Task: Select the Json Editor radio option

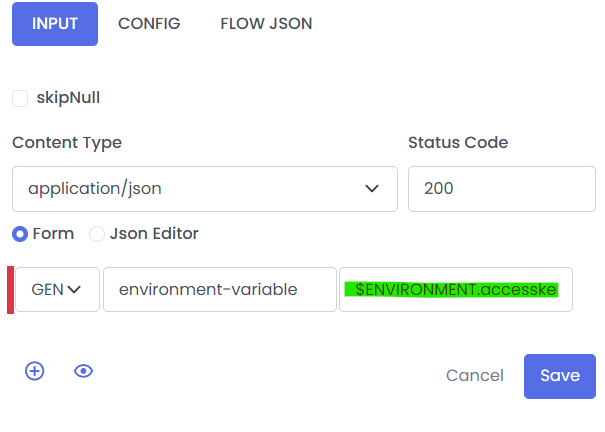Action: pyautogui.click(x=97, y=234)
